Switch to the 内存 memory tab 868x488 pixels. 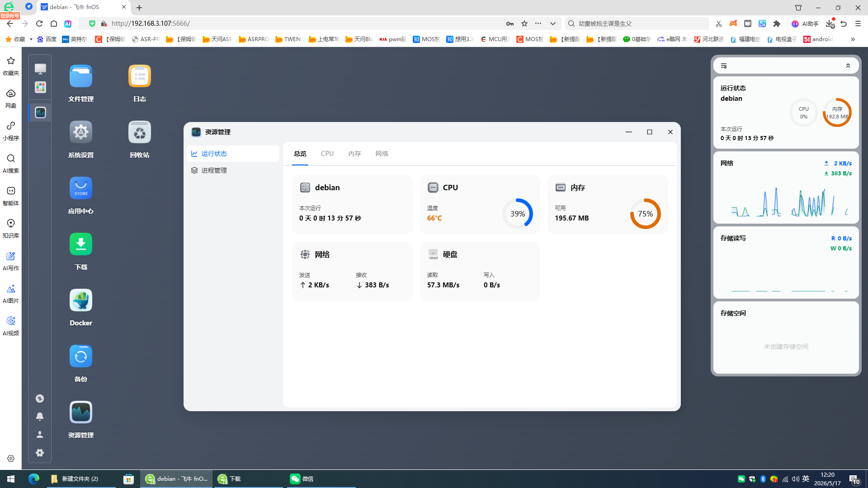coord(355,154)
